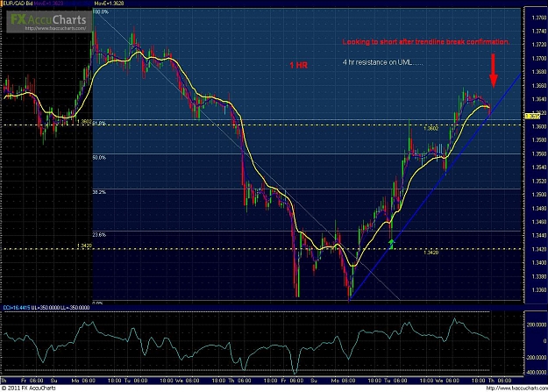The image size is (548, 392).
Task: Open the fxaccucharts.com link in the footer
Action: tap(516, 388)
